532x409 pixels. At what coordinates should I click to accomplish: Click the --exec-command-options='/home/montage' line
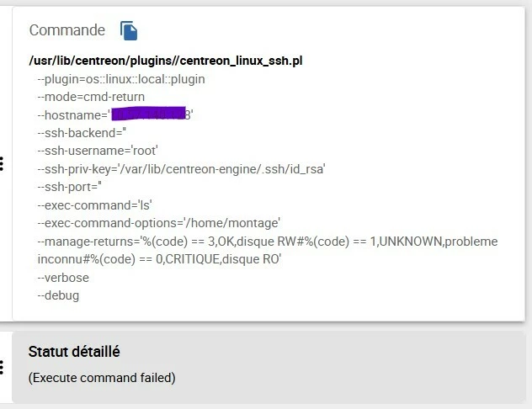point(159,223)
